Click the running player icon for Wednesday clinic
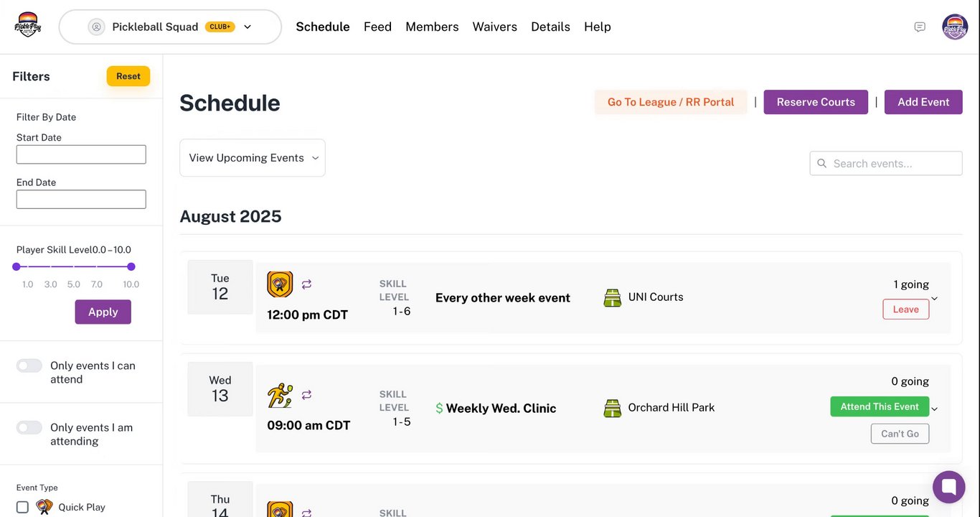This screenshot has width=980, height=517. pos(280,396)
